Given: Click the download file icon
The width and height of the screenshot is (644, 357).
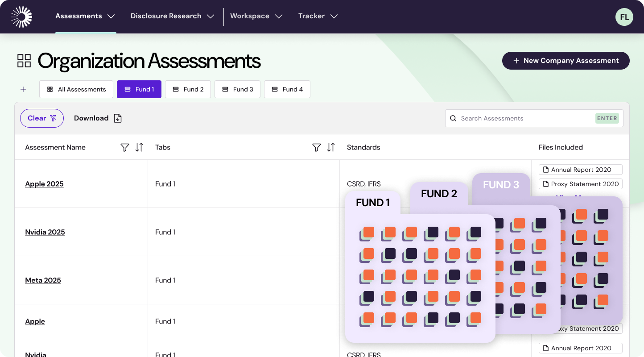Looking at the screenshot, I should click(118, 118).
